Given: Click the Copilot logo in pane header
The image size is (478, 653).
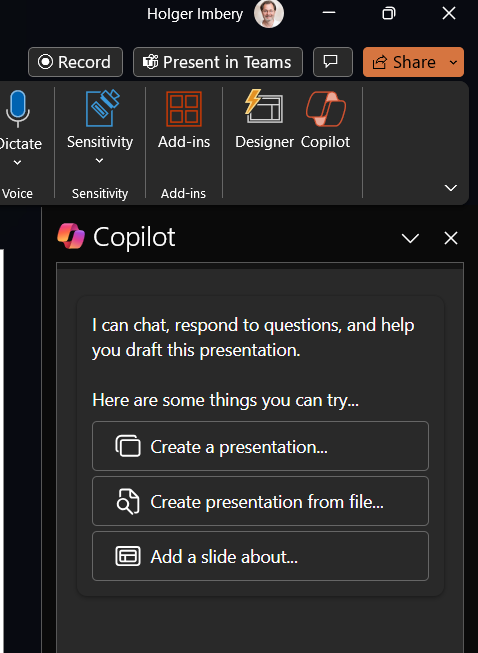Looking at the screenshot, I should click(x=71, y=236).
